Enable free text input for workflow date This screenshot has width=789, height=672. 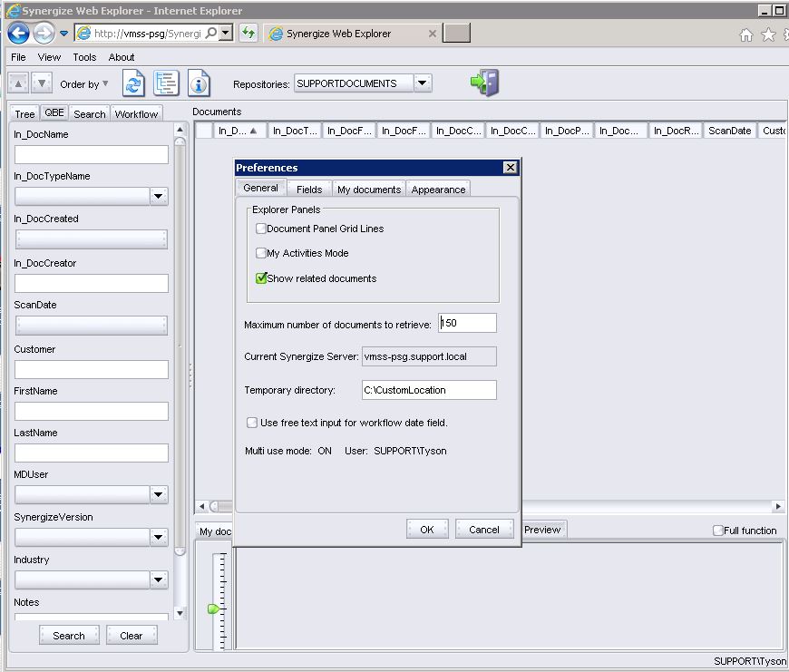(251, 423)
